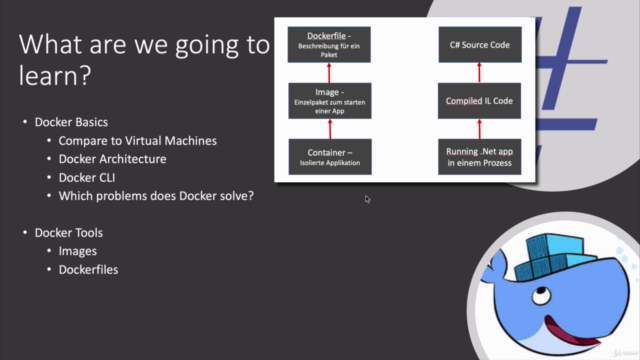The height and width of the screenshot is (360, 640).
Task: Click the 'Docker Architecture' bullet
Action: point(112,159)
